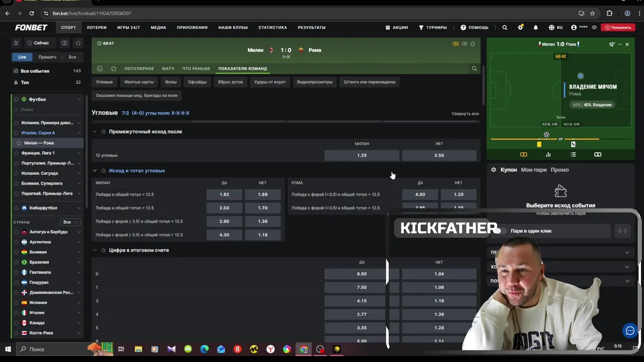
Task: Toggle balance visibility eye icon
Action: [595, 28]
